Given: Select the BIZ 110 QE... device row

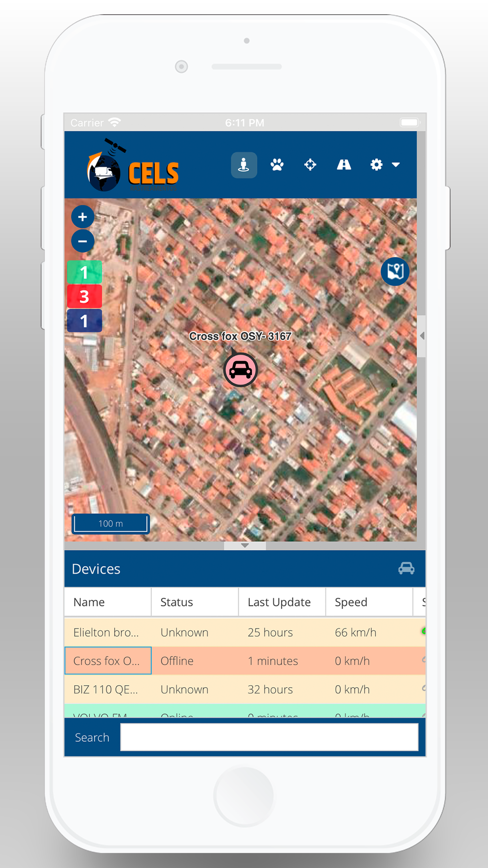Looking at the screenshot, I should (245, 689).
